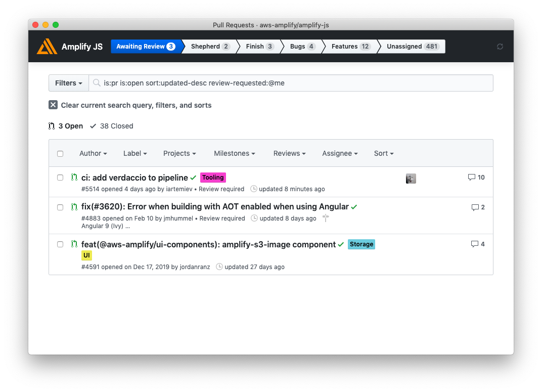
Task: Click the yellow UI label
Action: [86, 255]
